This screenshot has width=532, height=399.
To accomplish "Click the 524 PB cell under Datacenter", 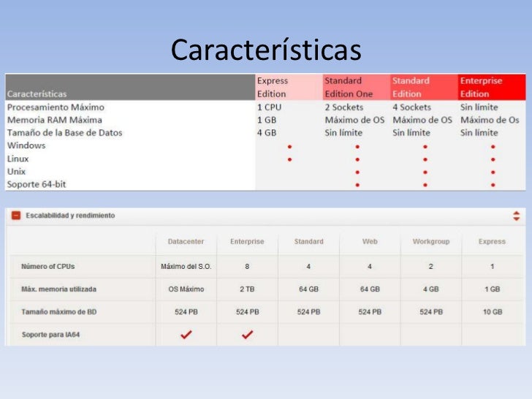I will pyautogui.click(x=186, y=312).
